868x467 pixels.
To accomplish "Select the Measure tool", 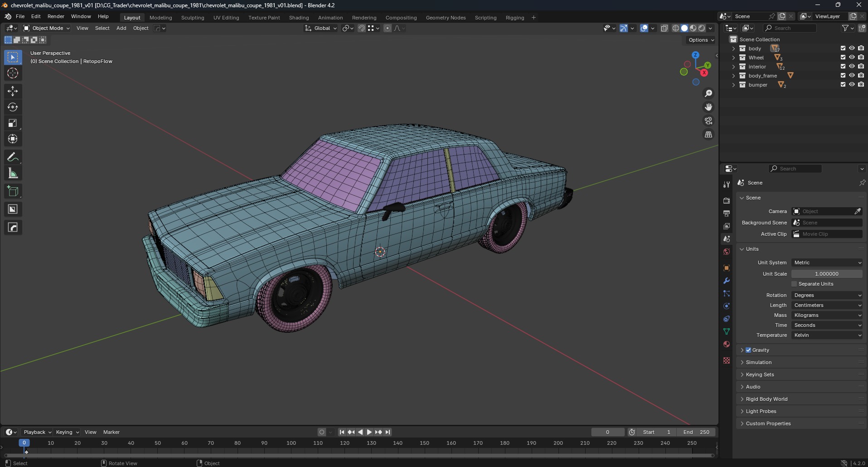I will click(x=13, y=173).
